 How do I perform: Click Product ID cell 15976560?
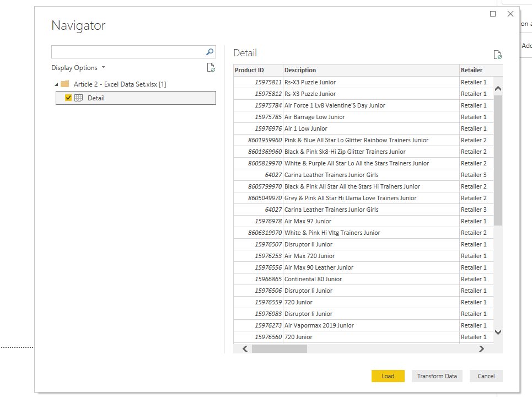(258, 337)
